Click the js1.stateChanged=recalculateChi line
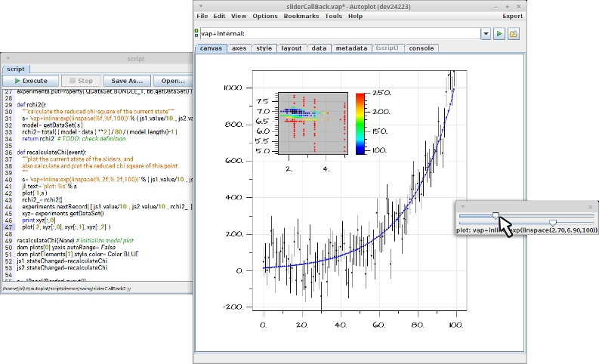This screenshot has width=599, height=364. pyautogui.click(x=62, y=261)
